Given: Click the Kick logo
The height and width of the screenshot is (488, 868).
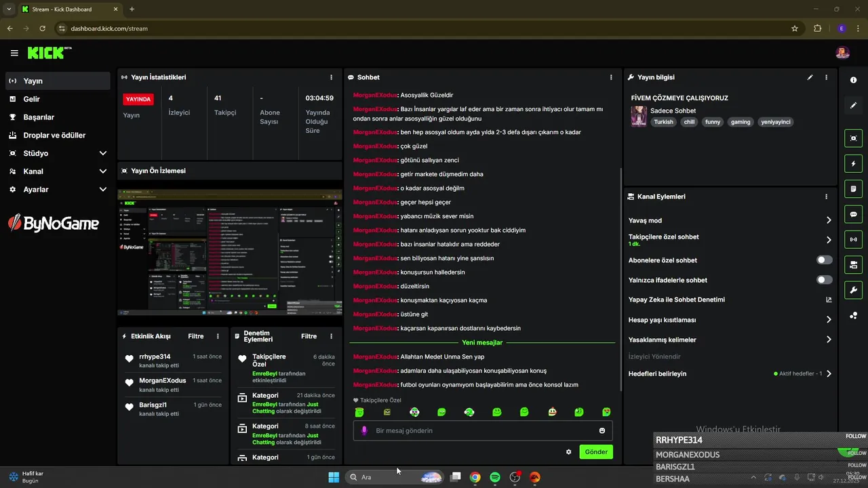Looking at the screenshot, I should tap(49, 53).
